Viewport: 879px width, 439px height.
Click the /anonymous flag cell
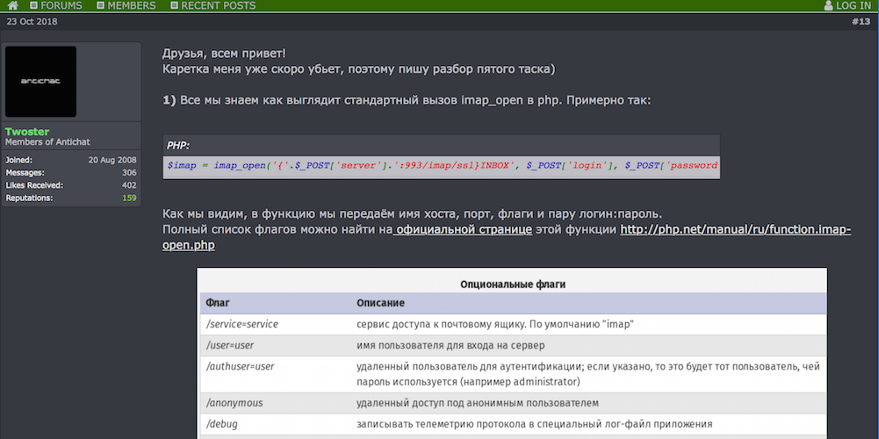tap(234, 403)
